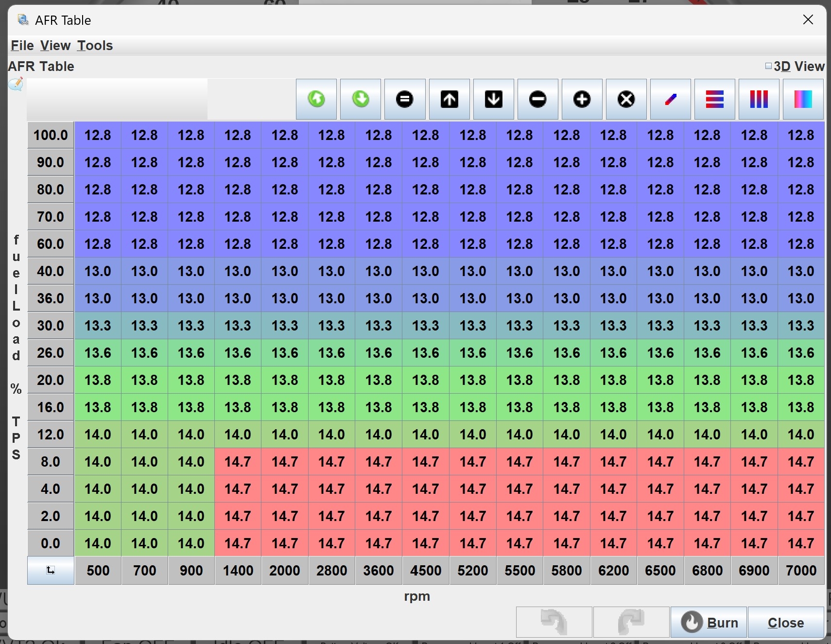Viewport: 831px width, 644px height.
Task: Select the 7000 rpm cell at 100.0 load
Action: point(800,135)
